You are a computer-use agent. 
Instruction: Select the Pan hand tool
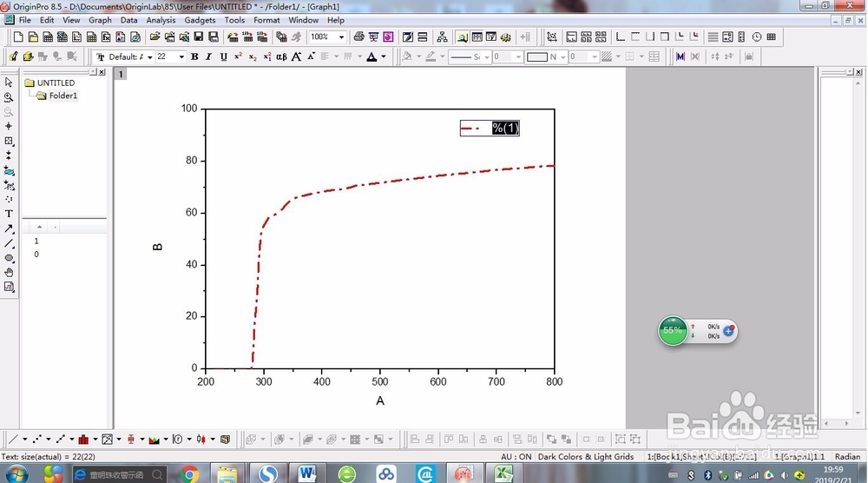9,273
